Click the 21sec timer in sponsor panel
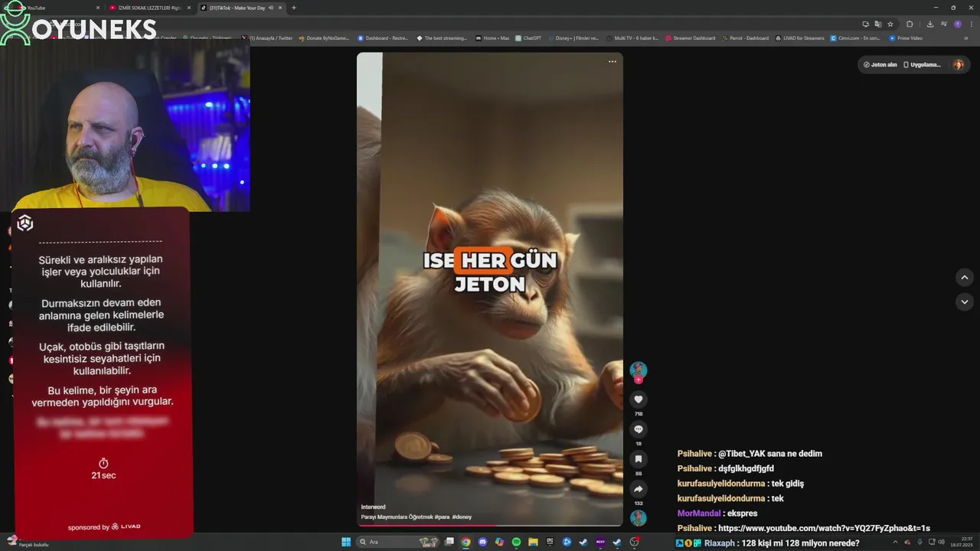The width and height of the screenshot is (980, 551). (103, 469)
